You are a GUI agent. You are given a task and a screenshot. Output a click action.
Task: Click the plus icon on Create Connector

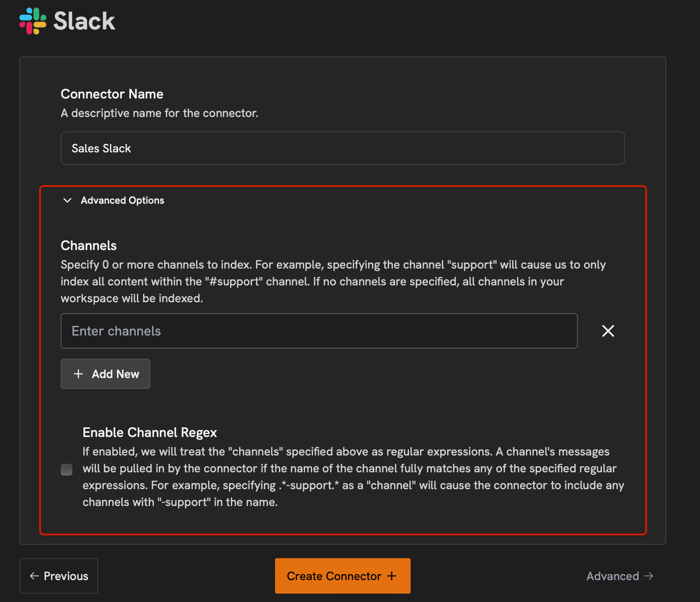393,575
